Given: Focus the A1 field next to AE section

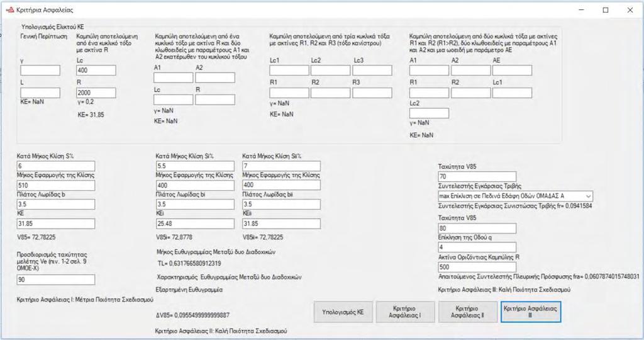Looking at the screenshot, I should pyautogui.click(x=429, y=71).
